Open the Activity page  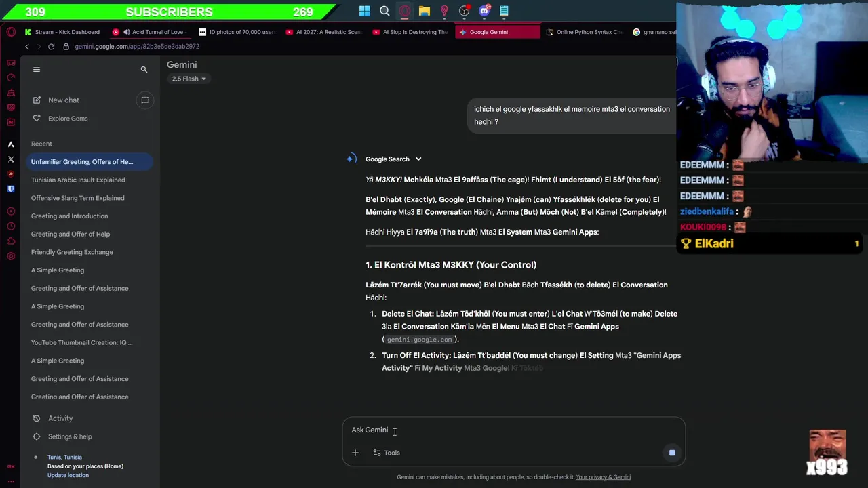pyautogui.click(x=60, y=418)
